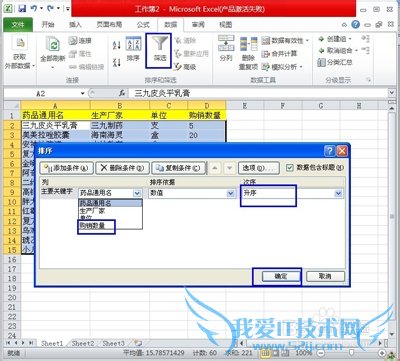The image size is (400, 361).
Task: Open 次序 order dropdown arrow
Action: (338, 193)
